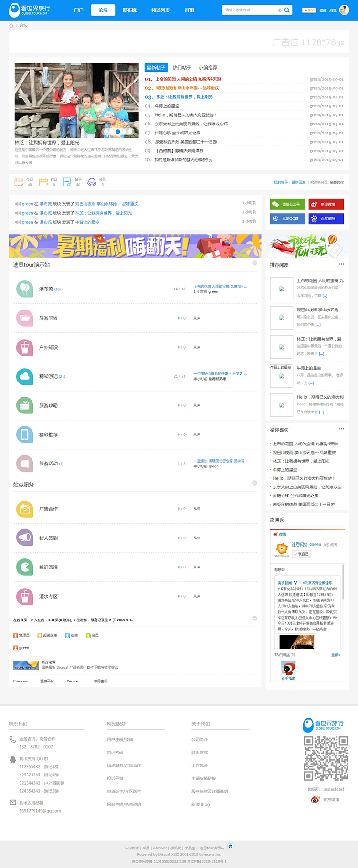Open the 门户 nav item
Viewport: 358px width, 868px height.
pos(79,10)
